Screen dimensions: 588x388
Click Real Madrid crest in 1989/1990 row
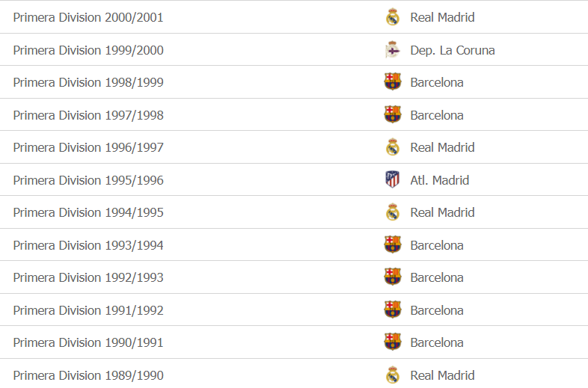click(x=393, y=375)
